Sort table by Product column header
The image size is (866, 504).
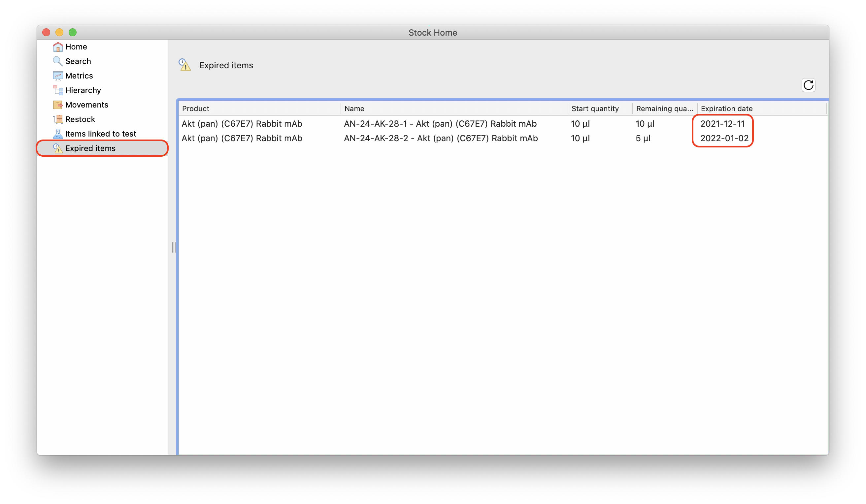click(x=259, y=109)
